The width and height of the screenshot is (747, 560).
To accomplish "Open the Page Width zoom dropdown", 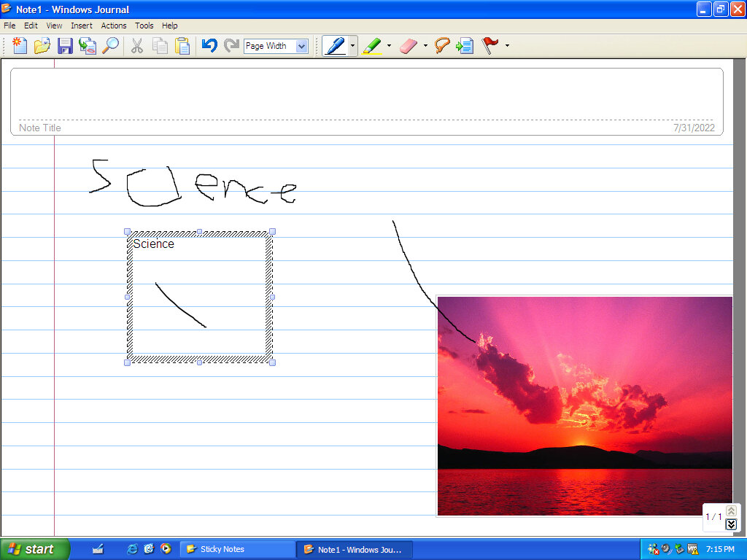I will tap(302, 46).
